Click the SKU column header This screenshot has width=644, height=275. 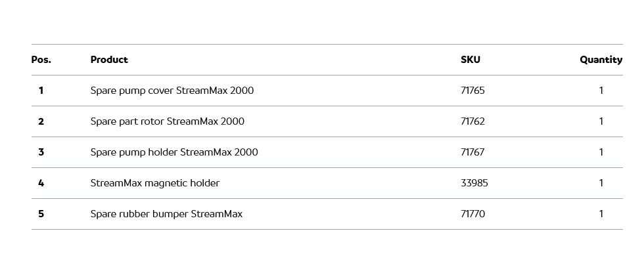point(470,60)
